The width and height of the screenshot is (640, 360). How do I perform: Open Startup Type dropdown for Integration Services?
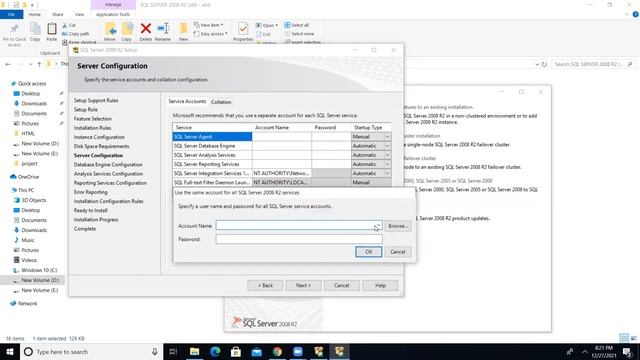pos(387,173)
